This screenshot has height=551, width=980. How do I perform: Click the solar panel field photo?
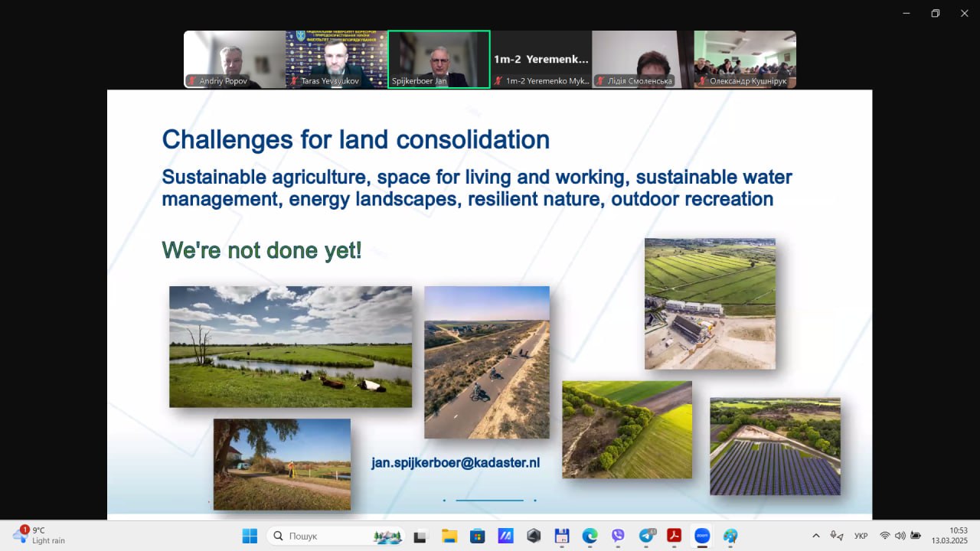click(x=775, y=446)
